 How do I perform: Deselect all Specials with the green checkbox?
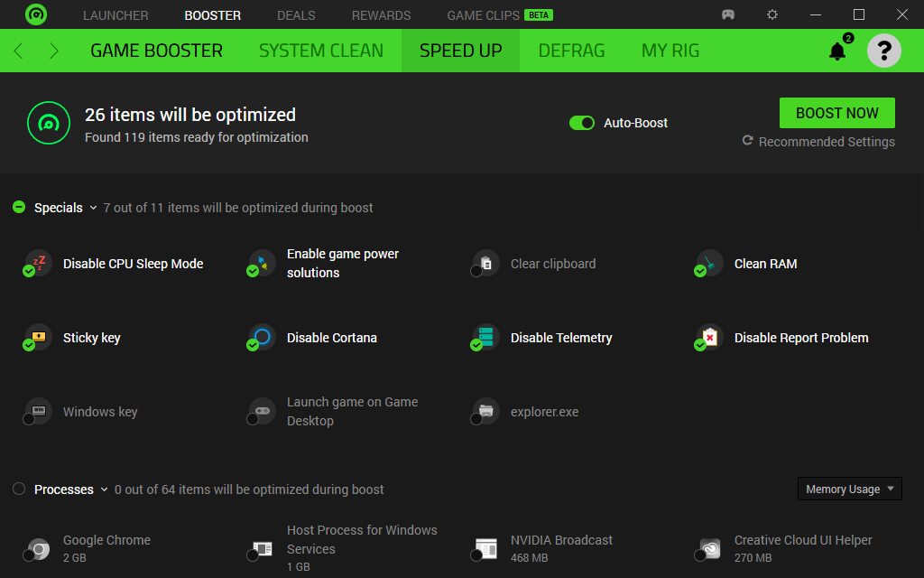19,208
